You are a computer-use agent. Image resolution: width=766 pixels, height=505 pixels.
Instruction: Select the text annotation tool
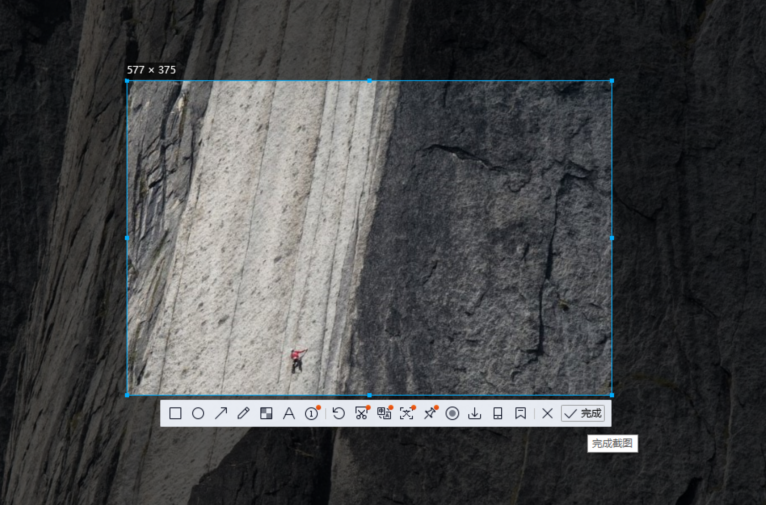click(x=289, y=413)
